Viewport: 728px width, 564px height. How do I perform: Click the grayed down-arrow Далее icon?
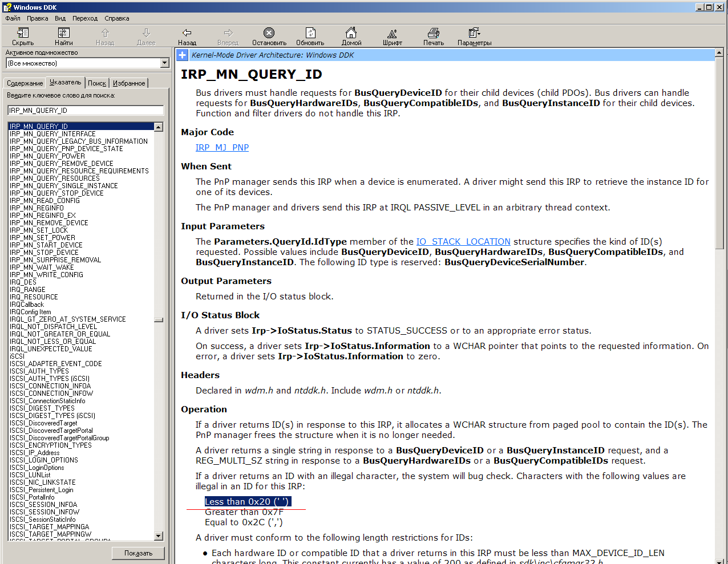[146, 33]
